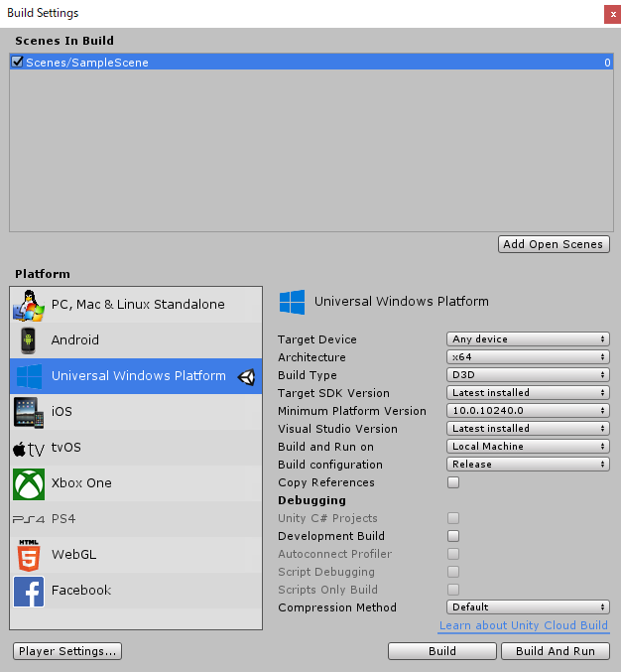Click the Target Device label
621x672 pixels.
pyautogui.click(x=316, y=339)
